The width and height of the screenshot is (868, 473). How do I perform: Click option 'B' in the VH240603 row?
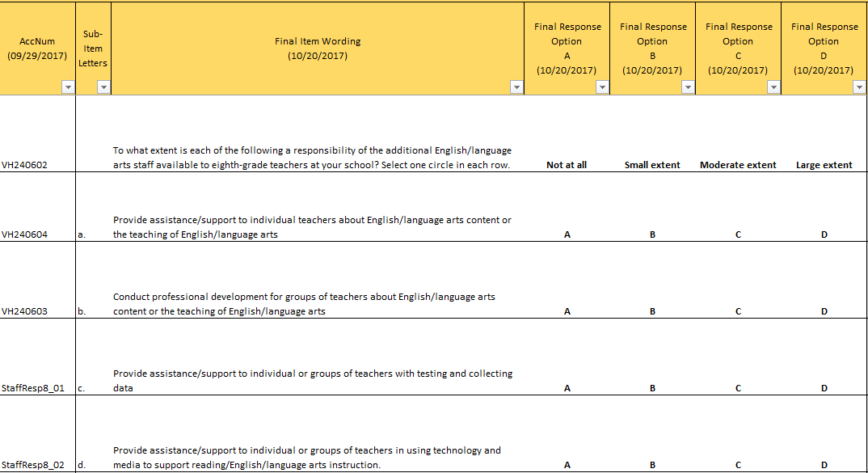click(x=653, y=280)
